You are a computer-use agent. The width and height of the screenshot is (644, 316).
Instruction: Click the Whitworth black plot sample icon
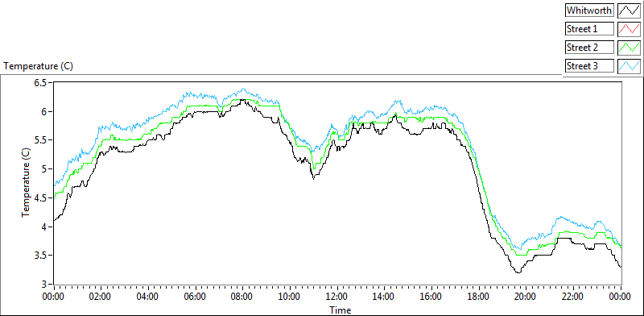click(629, 10)
